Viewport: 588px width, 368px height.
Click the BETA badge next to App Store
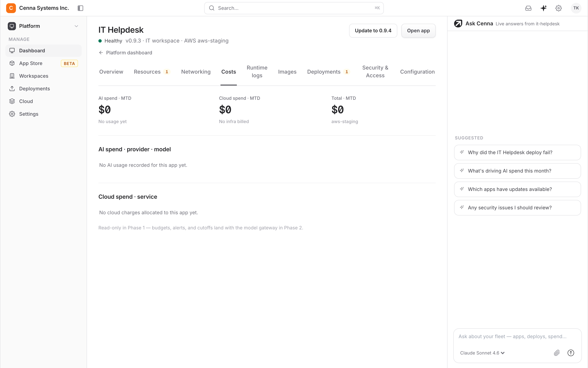69,64
